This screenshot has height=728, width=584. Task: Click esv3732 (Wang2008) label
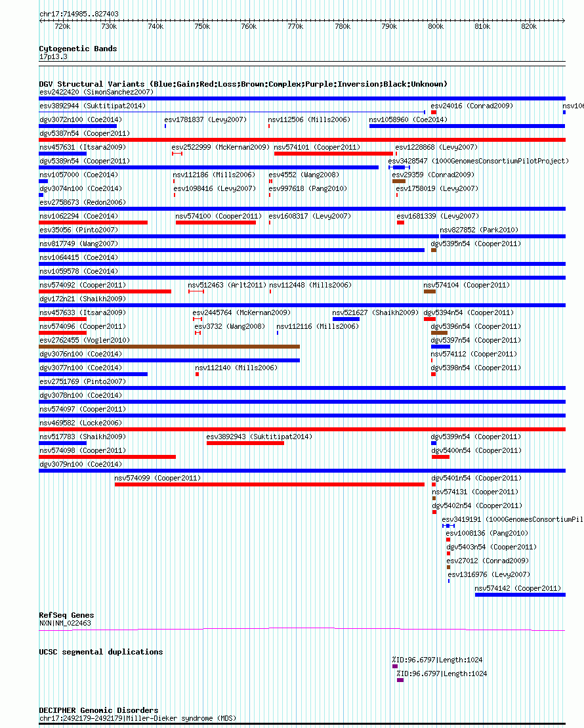[x=230, y=326]
